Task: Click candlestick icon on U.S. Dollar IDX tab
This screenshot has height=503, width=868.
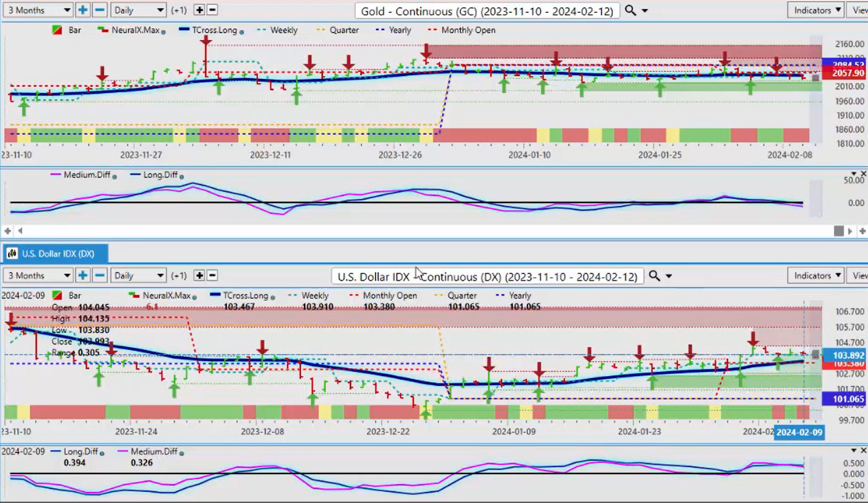Action: click(12, 253)
